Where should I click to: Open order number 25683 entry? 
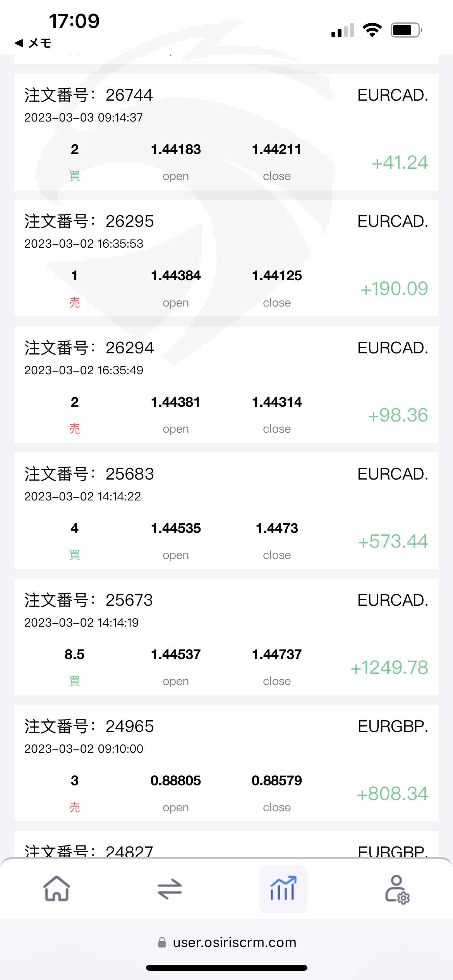tap(89, 474)
